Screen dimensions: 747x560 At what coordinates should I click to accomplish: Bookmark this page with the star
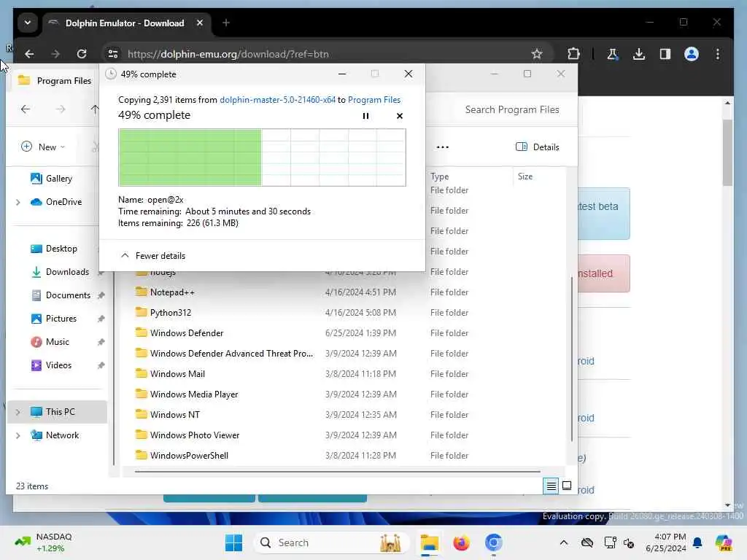pos(537,54)
